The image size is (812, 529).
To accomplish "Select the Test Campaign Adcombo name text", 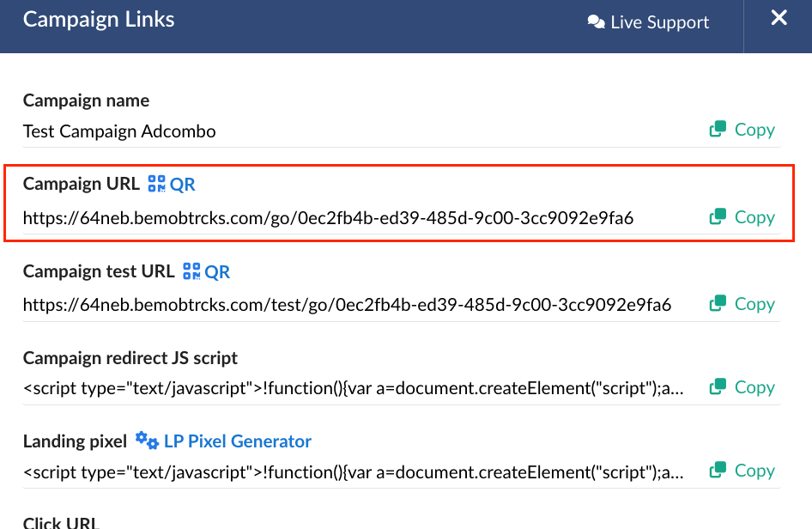I will click(x=119, y=131).
